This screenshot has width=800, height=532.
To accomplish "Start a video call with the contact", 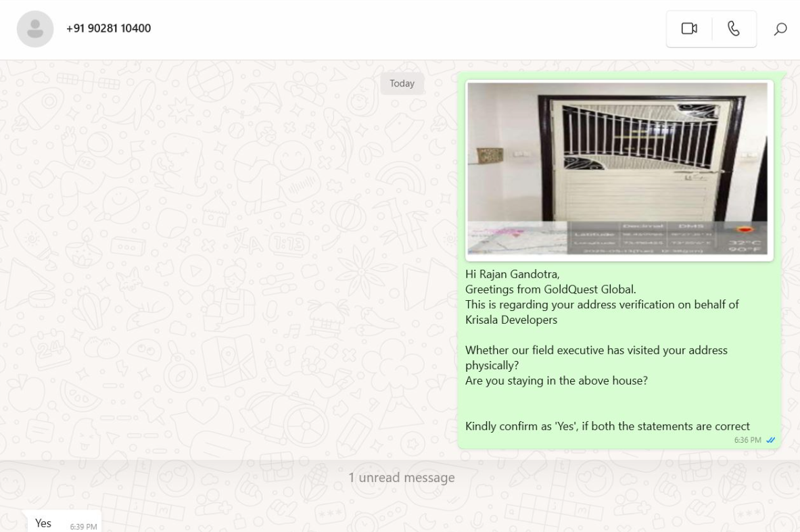I will point(689,28).
